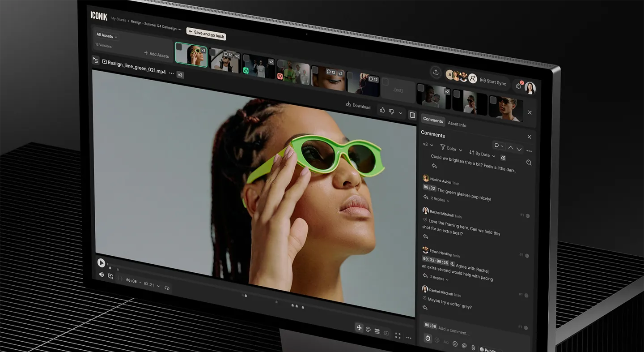Switch to the Comments tab
Image resolution: width=644 pixels, height=352 pixels.
pos(433,120)
